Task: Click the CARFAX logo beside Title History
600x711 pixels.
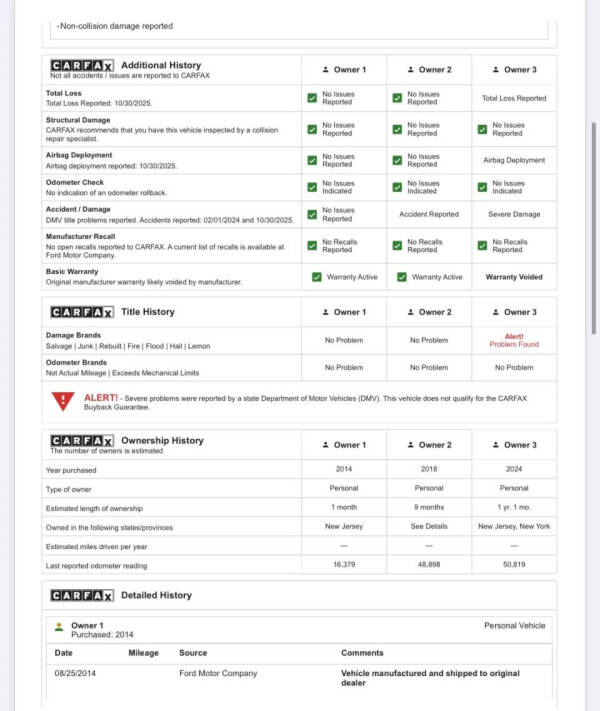Action: coord(82,312)
